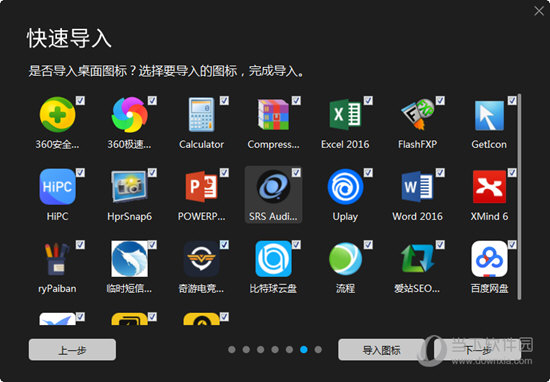Select the 爱站SEO green arrows icon
Image resolution: width=550 pixels, height=382 pixels.
[417, 259]
